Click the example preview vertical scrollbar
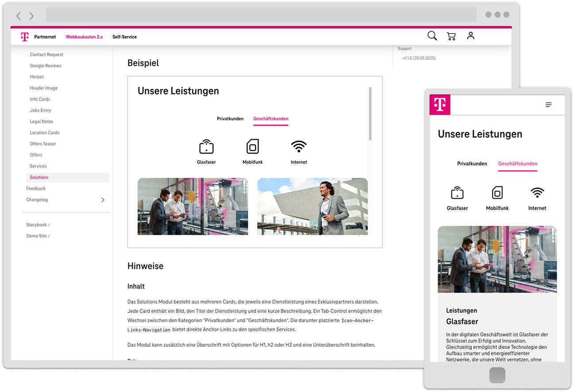Image resolution: width=574 pixels, height=392 pixels. pyautogui.click(x=370, y=114)
